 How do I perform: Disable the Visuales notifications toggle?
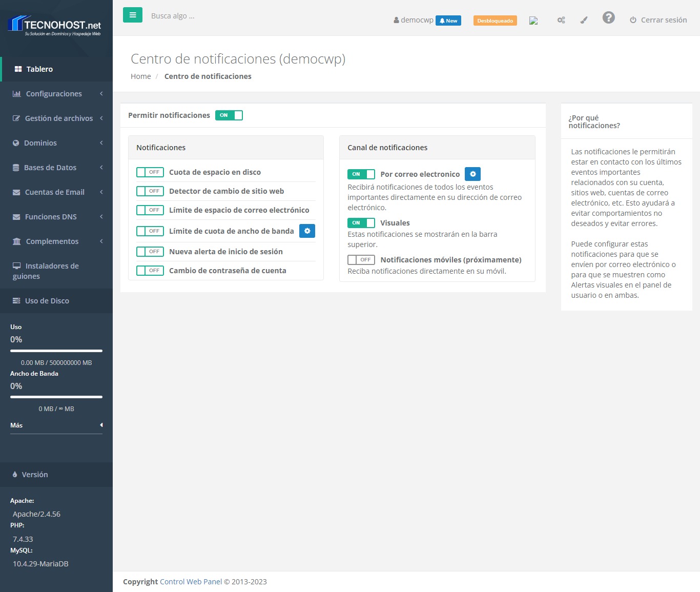(361, 223)
